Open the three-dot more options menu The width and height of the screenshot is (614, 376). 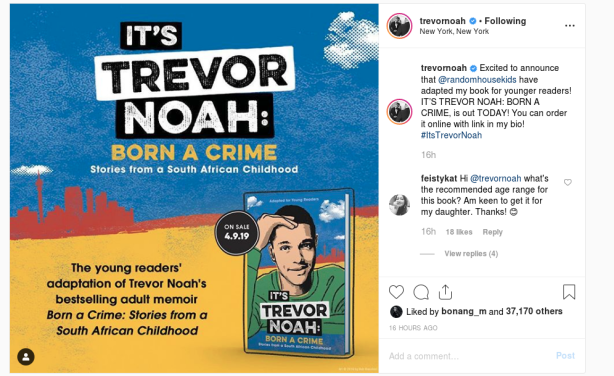[x=570, y=26]
